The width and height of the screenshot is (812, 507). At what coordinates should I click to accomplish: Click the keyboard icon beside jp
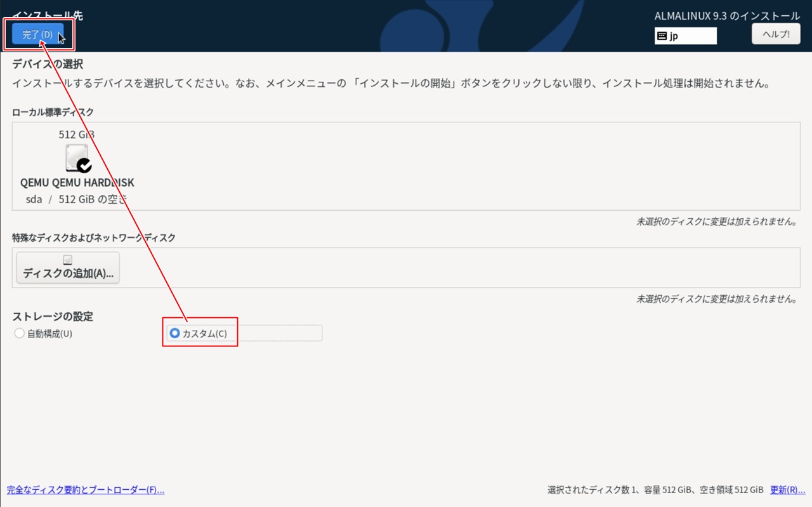[662, 36]
